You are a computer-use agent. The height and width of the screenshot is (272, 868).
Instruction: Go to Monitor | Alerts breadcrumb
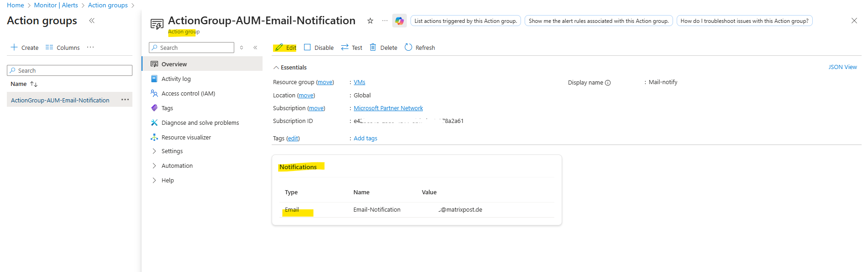[x=56, y=5]
